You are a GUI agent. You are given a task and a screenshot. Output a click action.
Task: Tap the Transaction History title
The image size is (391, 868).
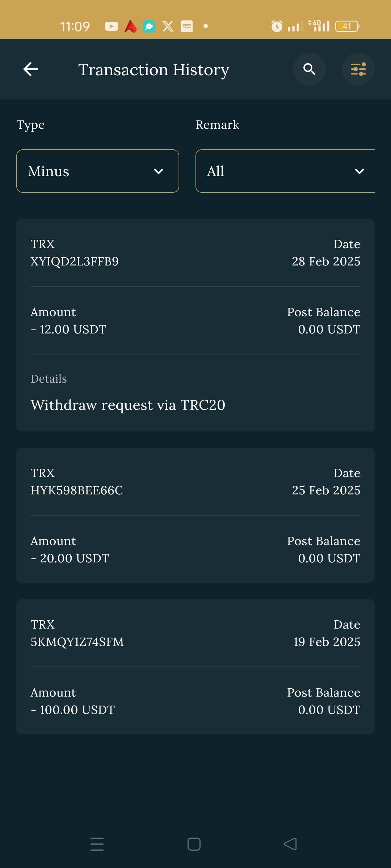(x=154, y=69)
